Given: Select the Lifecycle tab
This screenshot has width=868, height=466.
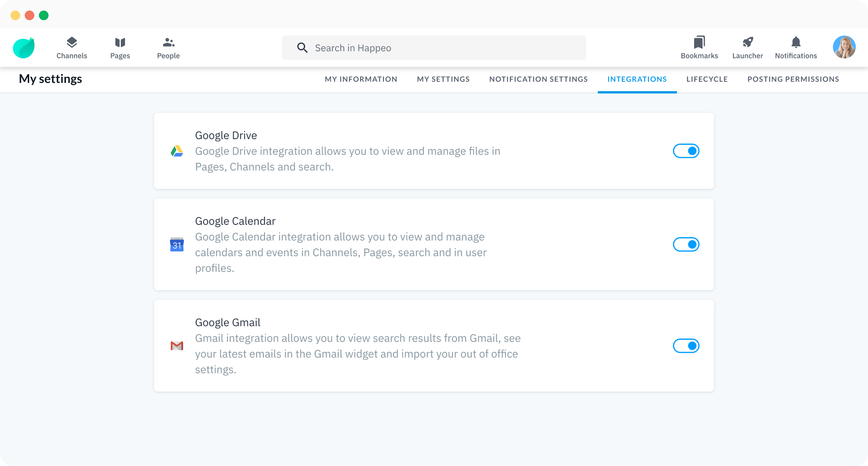Looking at the screenshot, I should [x=707, y=79].
